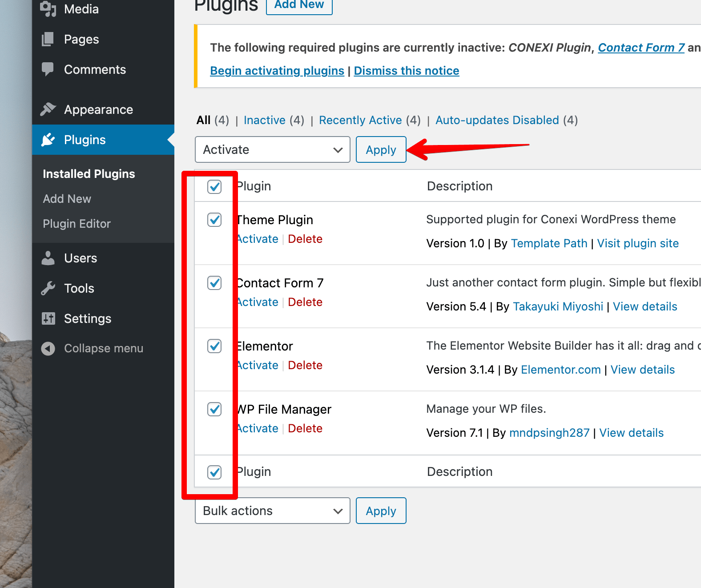Viewport: 701px width, 588px height.
Task: Uncheck the Elementor plugin checkbox
Action: click(x=214, y=346)
